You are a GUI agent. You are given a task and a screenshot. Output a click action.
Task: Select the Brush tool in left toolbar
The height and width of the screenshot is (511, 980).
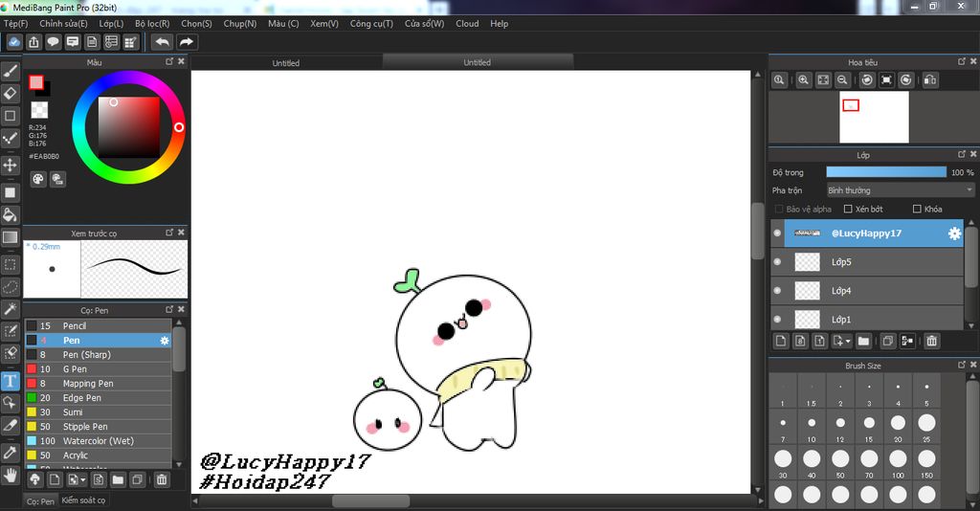[10, 71]
